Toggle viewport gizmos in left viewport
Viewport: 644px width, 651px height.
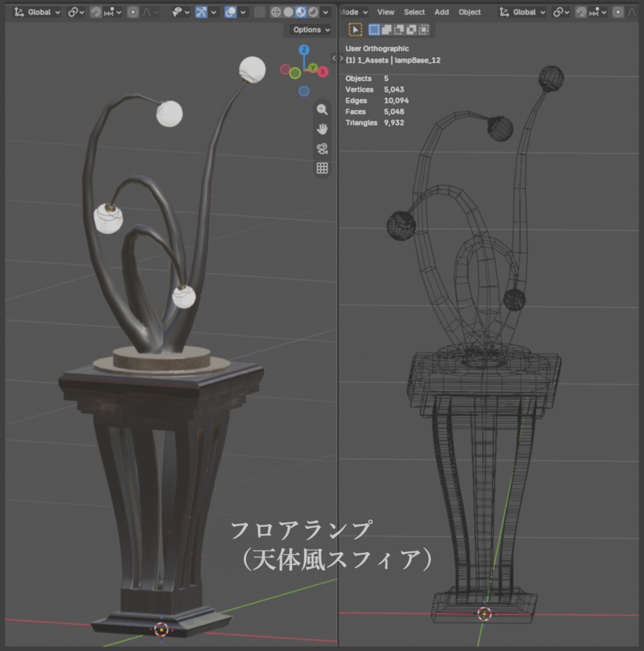click(201, 12)
